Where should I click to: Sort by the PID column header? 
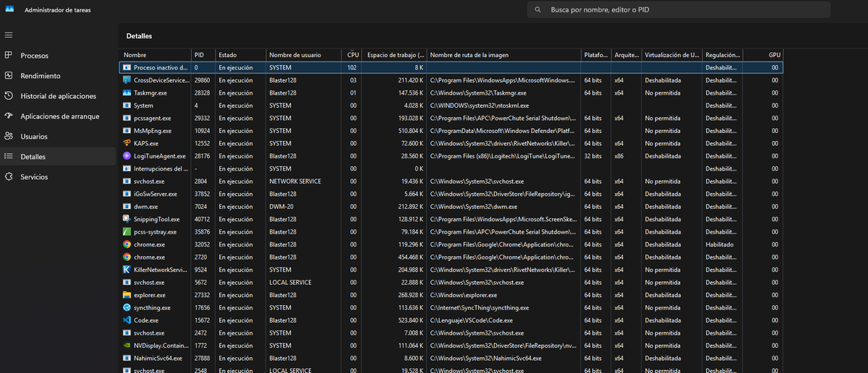(203, 55)
